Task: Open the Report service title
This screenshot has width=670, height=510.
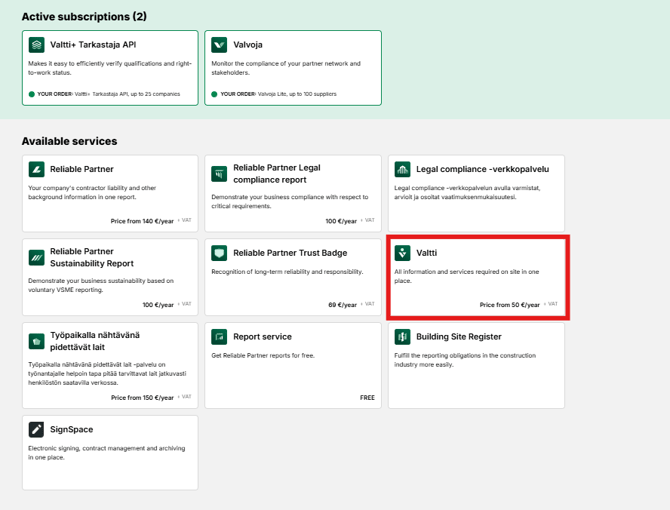Action: (262, 337)
